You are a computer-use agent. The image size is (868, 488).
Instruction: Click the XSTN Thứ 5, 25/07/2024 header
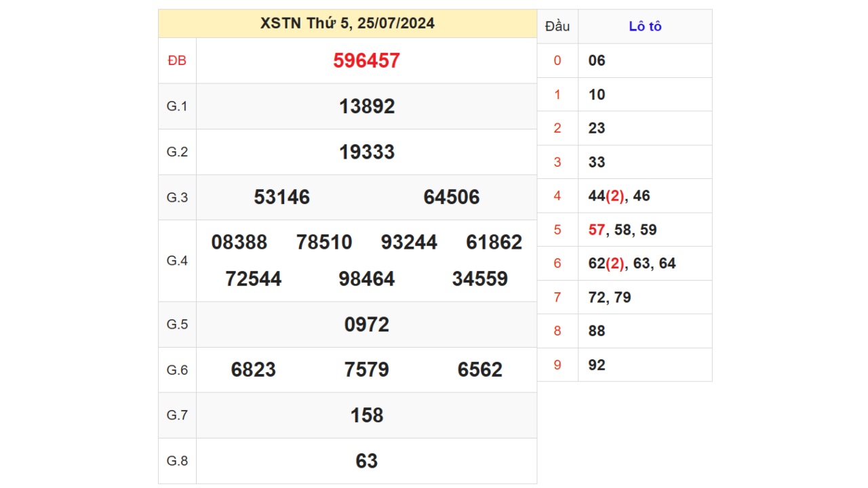(x=347, y=24)
